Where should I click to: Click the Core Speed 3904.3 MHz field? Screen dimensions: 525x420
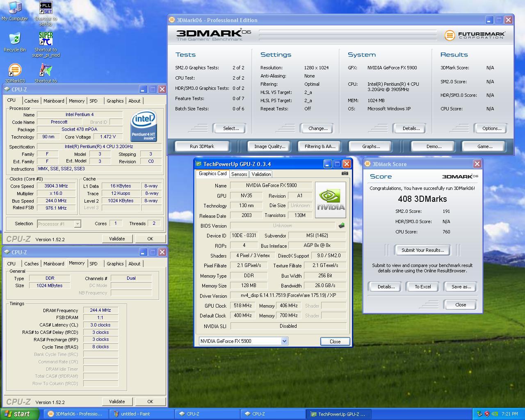tap(56, 186)
